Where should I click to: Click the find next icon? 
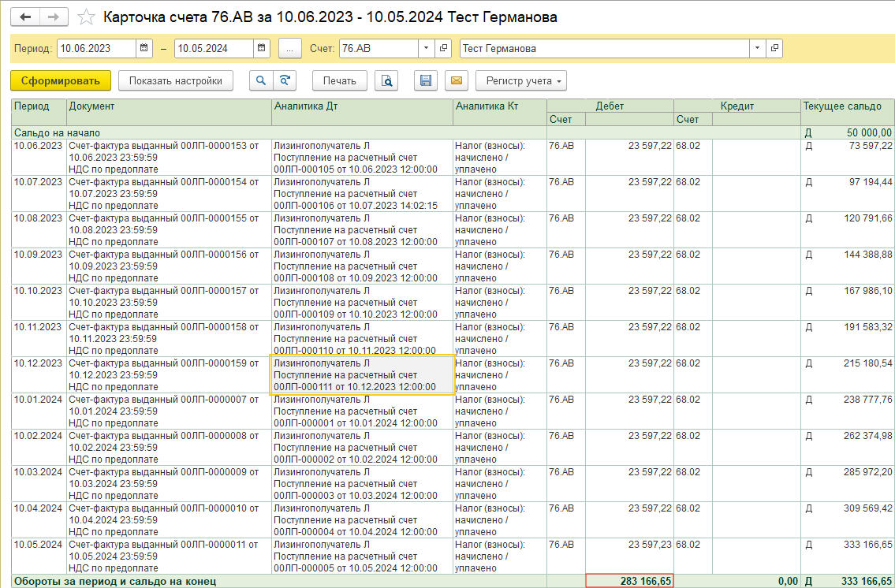285,80
